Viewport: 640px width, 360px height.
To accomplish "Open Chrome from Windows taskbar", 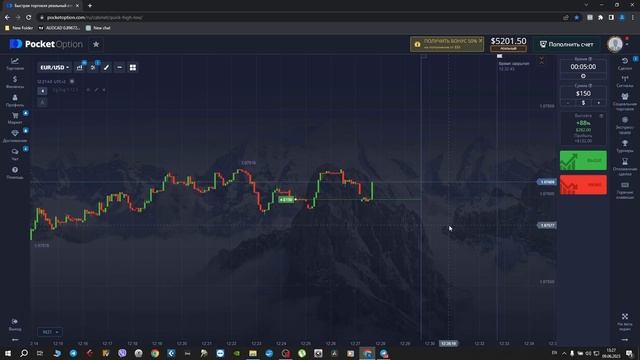I will (x=155, y=353).
